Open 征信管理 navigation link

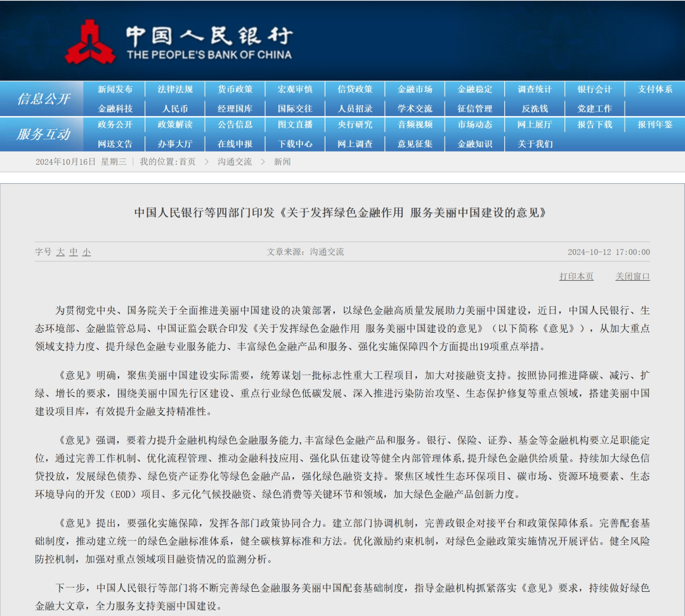475,109
